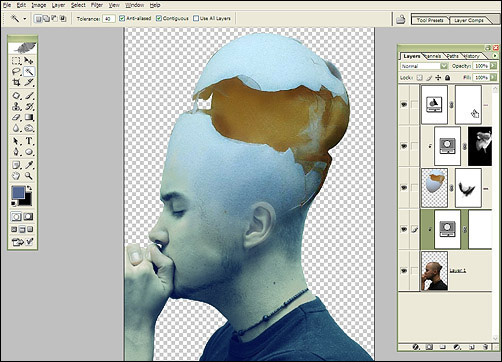Open the Image menu

(39, 5)
